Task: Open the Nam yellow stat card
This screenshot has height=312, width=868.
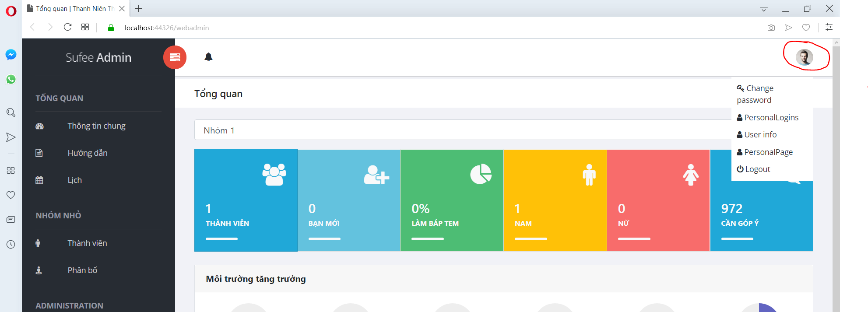Action: coord(555,200)
